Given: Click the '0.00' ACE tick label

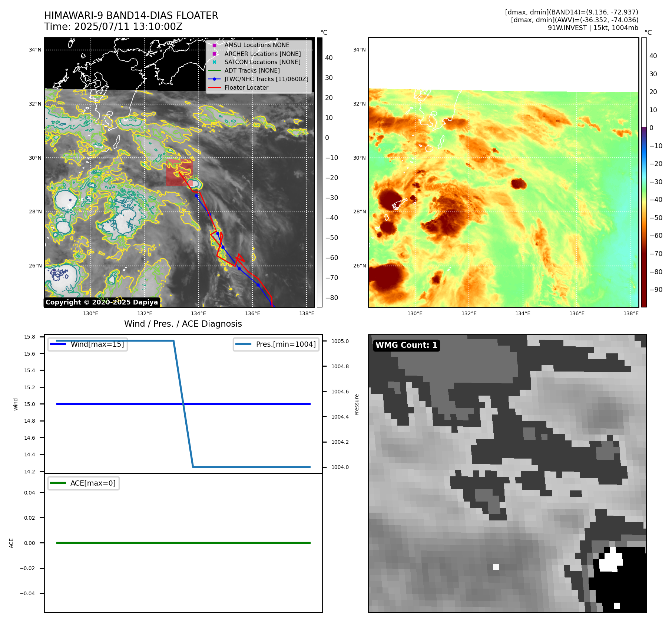Looking at the screenshot, I should point(30,543).
